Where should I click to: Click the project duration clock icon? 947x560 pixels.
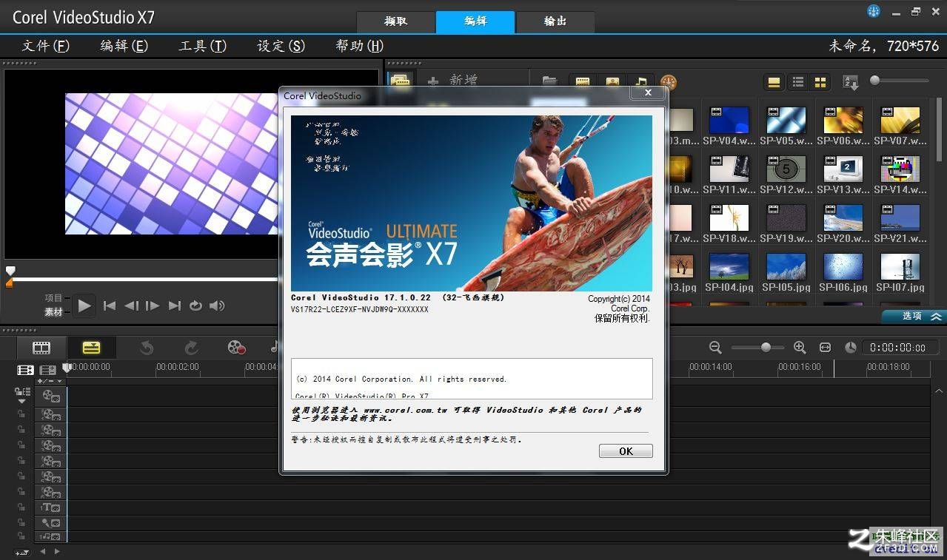[851, 347]
